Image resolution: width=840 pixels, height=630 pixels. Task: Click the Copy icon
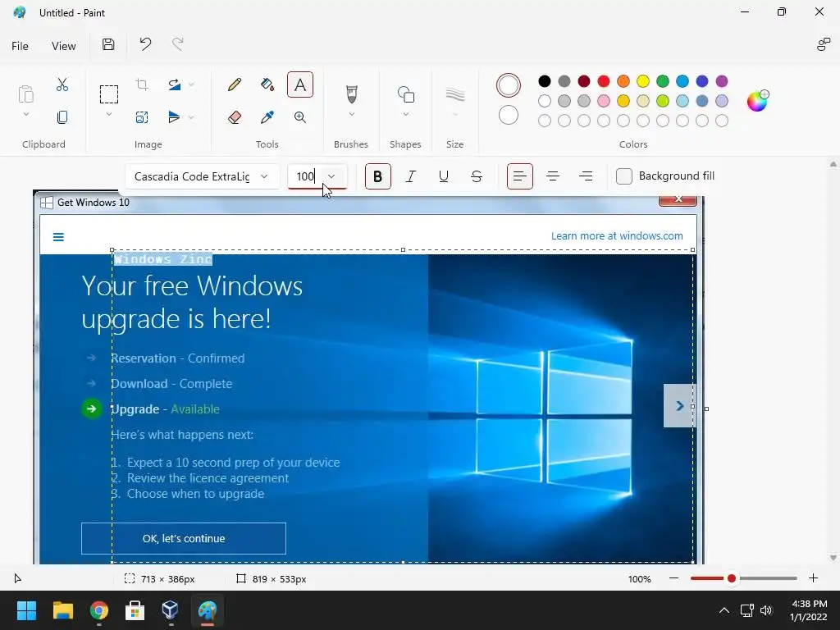(x=62, y=117)
